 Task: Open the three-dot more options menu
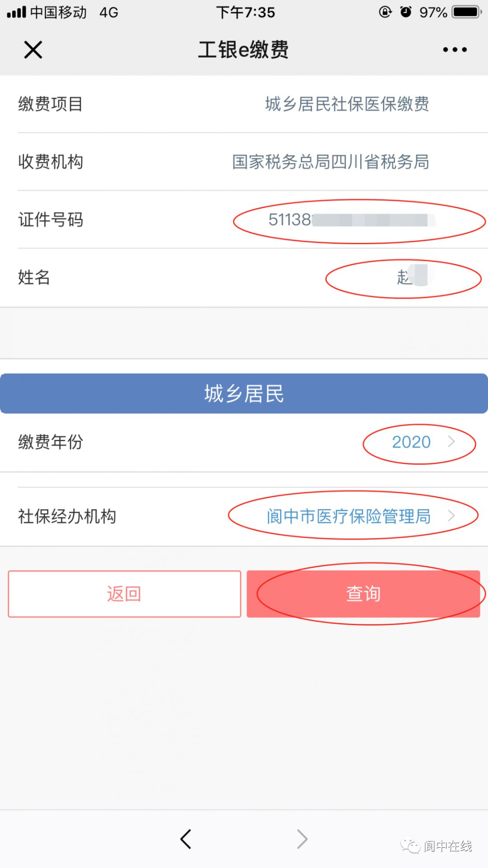(x=455, y=50)
